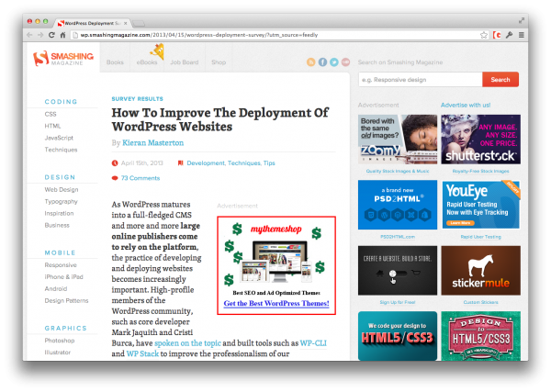This screenshot has height=392, width=551.
Task: Select the WordPress Deployment browser tab
Action: click(x=93, y=23)
